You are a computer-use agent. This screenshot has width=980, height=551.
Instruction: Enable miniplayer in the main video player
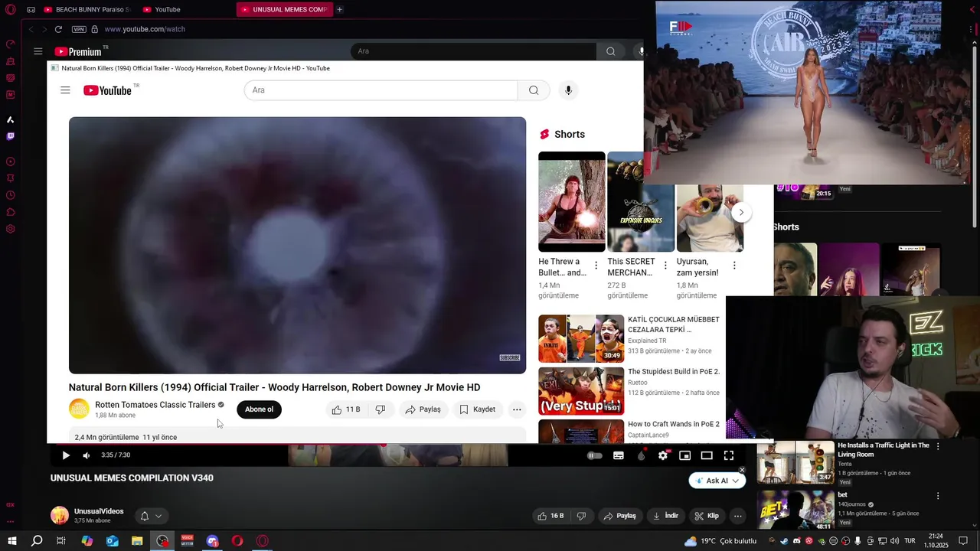(684, 455)
